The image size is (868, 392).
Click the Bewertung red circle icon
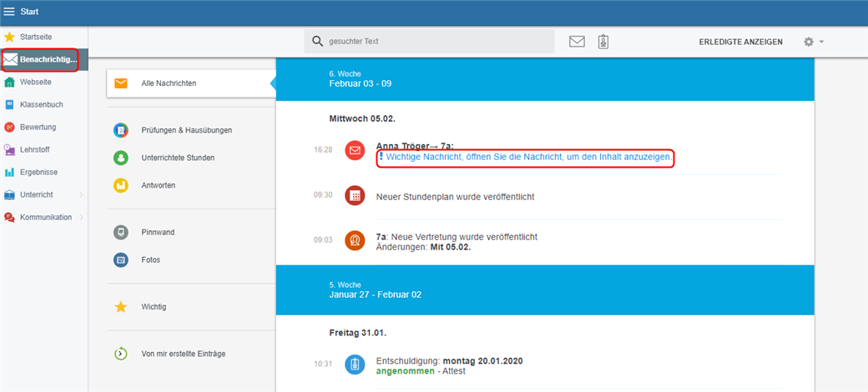point(9,127)
